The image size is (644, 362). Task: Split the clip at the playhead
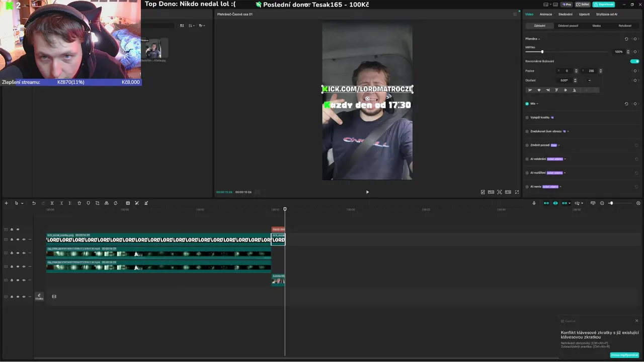click(x=52, y=203)
